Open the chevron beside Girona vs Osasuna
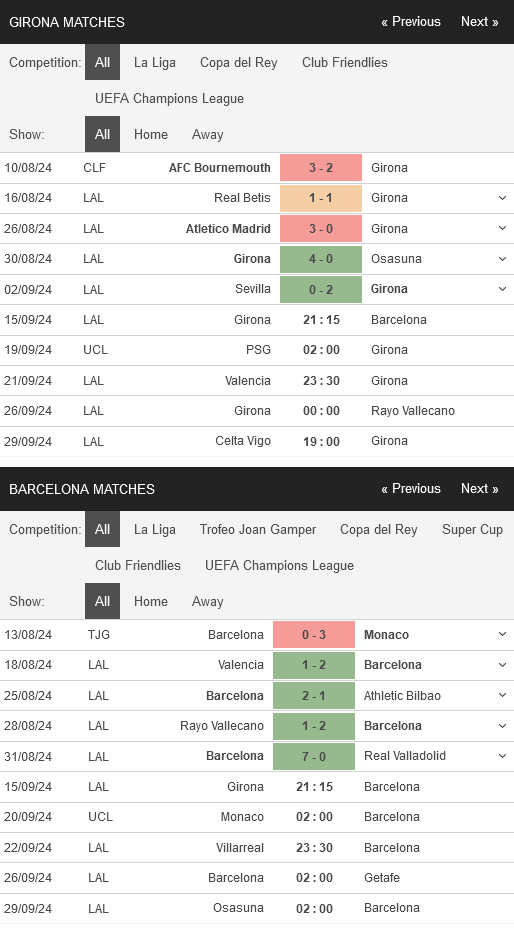Viewport: 514px width, 930px height. (502, 259)
